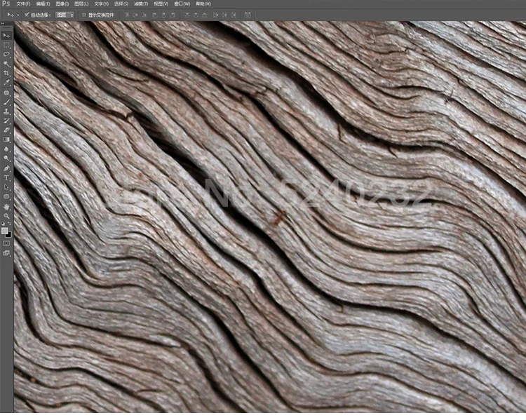Select the Healing Brush tool
Viewport: 526px width, 420px height.
(6, 93)
